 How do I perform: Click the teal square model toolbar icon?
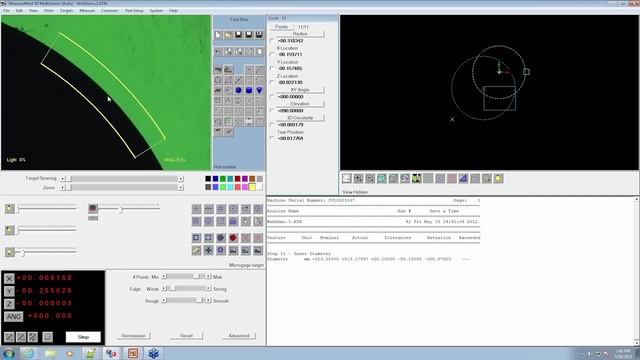click(382, 178)
